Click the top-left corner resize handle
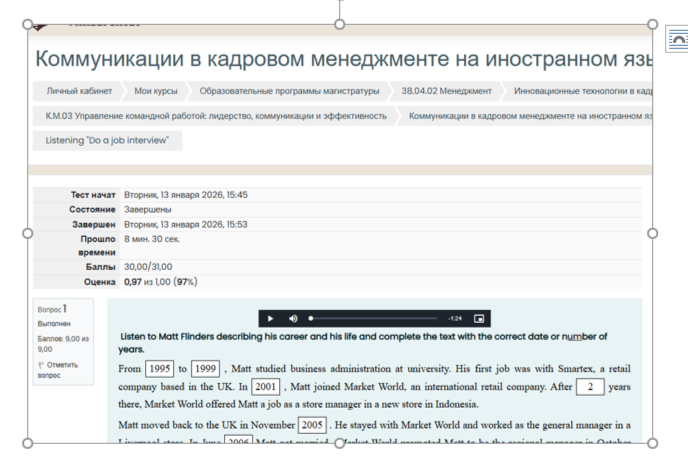Image resolution: width=688 pixels, height=460 pixels. 28,25
